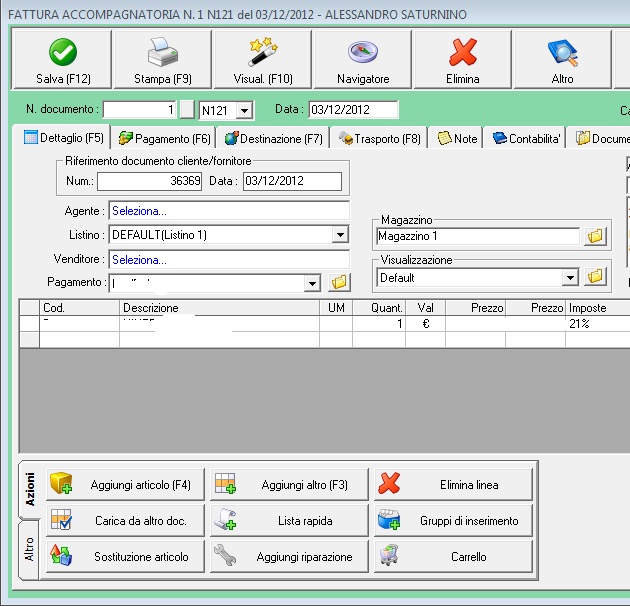This screenshot has width=630, height=606.
Task: Switch to Pagamento (F6) tab
Action: 164,139
